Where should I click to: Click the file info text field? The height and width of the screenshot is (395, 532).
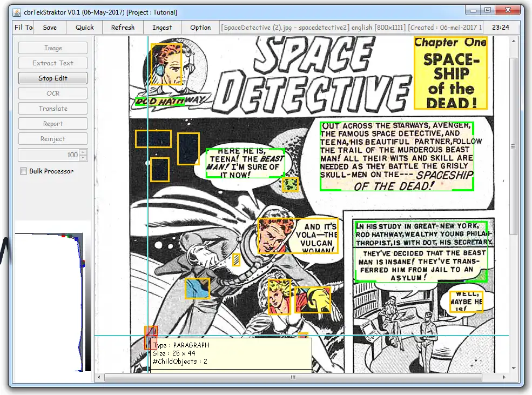pos(351,28)
